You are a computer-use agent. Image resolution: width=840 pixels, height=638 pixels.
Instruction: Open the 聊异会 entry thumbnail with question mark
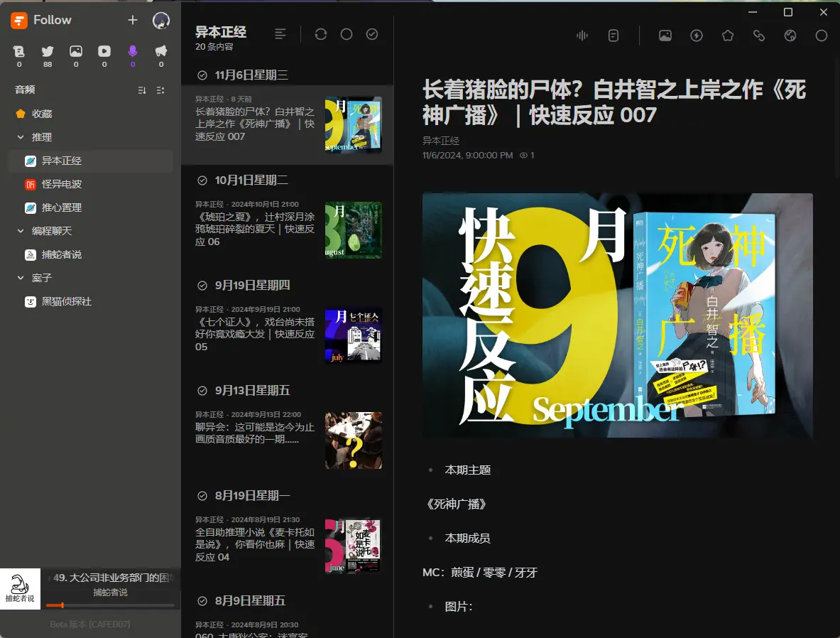click(x=354, y=440)
